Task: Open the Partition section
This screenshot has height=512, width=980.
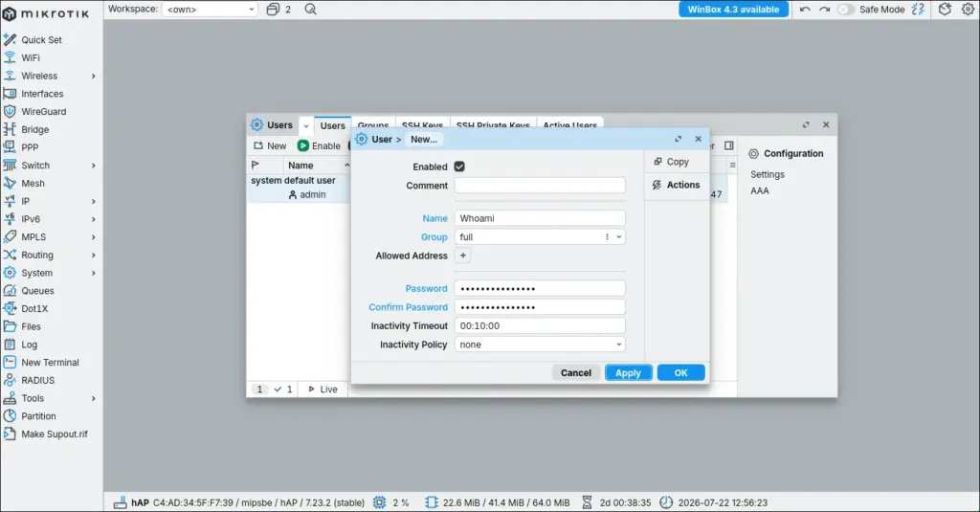Action: [x=38, y=416]
